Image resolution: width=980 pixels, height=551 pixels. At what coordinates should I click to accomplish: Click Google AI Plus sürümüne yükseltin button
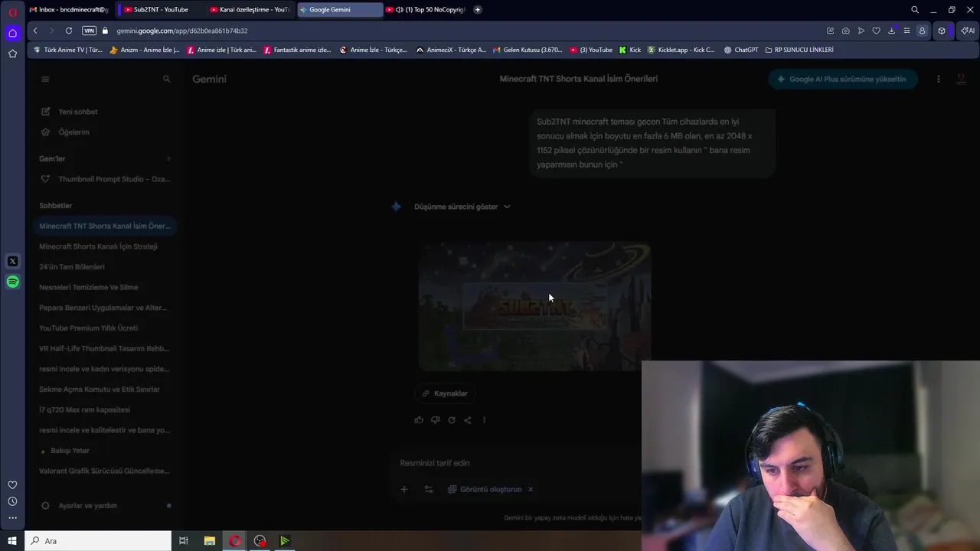(842, 79)
